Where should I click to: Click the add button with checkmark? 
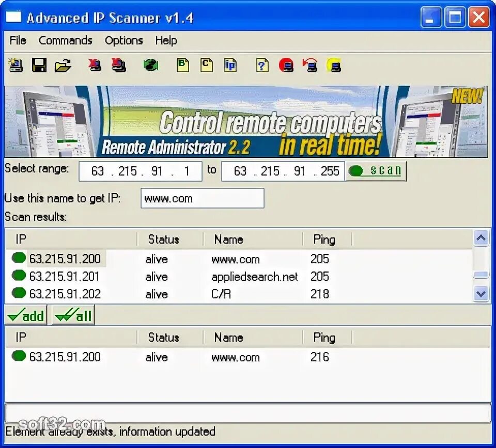[26, 315]
